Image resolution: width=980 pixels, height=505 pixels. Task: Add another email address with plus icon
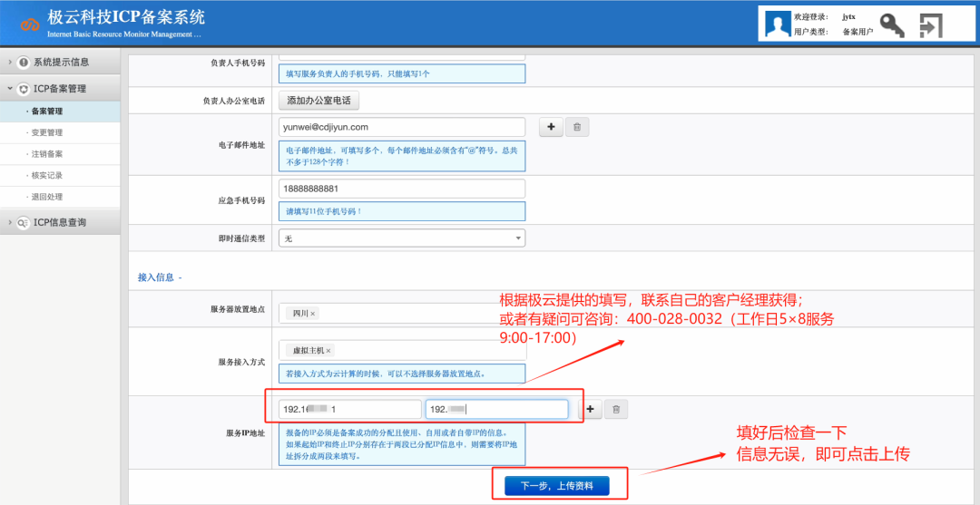[551, 128]
